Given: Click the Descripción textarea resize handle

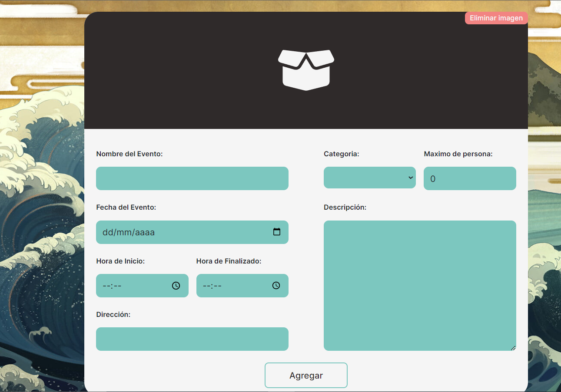Looking at the screenshot, I should 513,348.
